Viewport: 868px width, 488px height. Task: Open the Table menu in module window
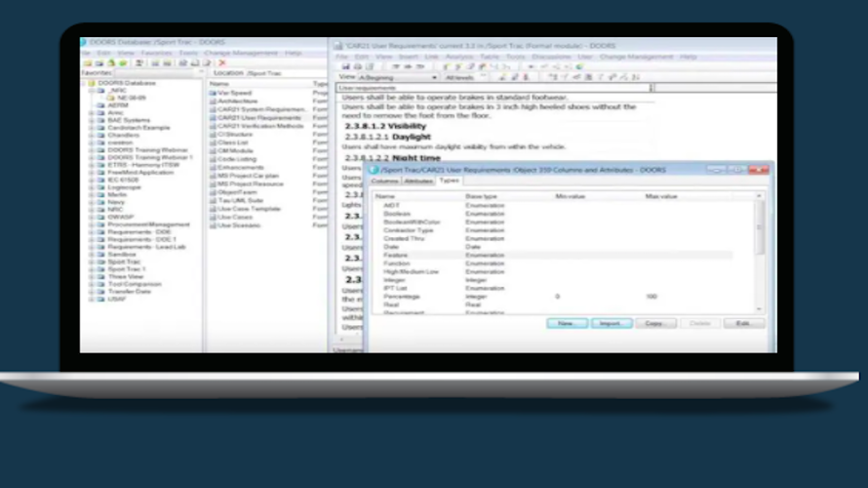489,57
